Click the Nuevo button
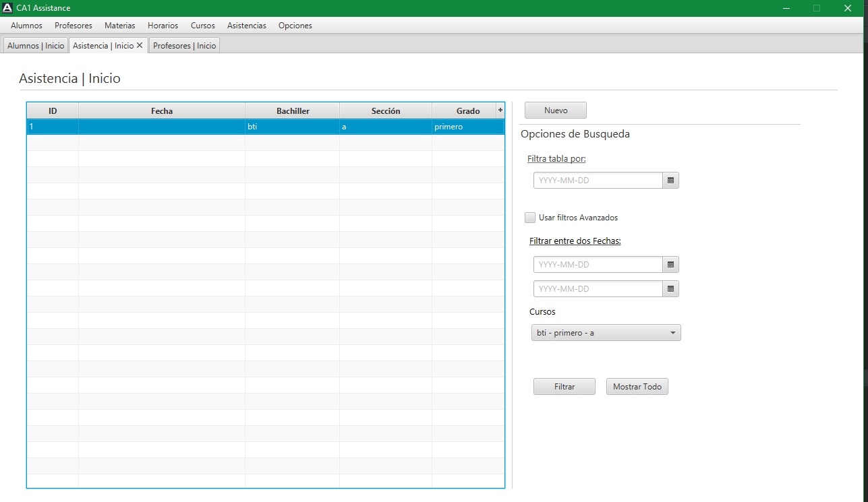868x502 pixels. click(x=556, y=111)
